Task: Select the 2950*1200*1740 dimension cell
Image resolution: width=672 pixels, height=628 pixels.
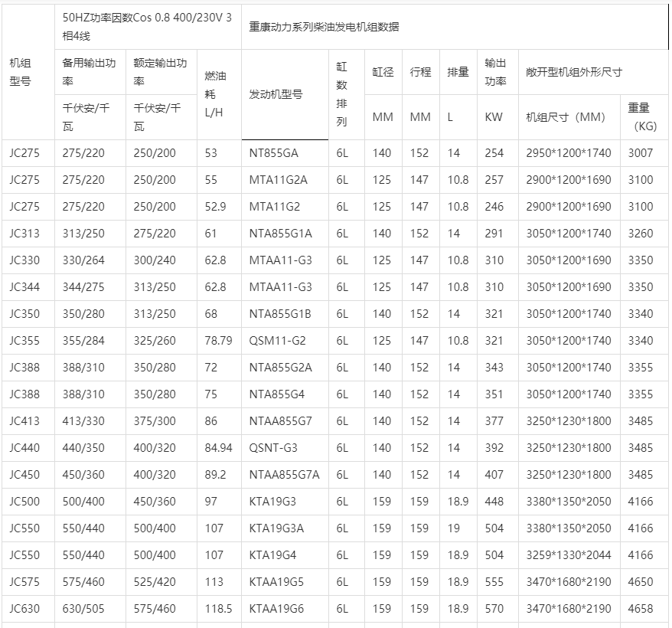Action: (x=569, y=153)
